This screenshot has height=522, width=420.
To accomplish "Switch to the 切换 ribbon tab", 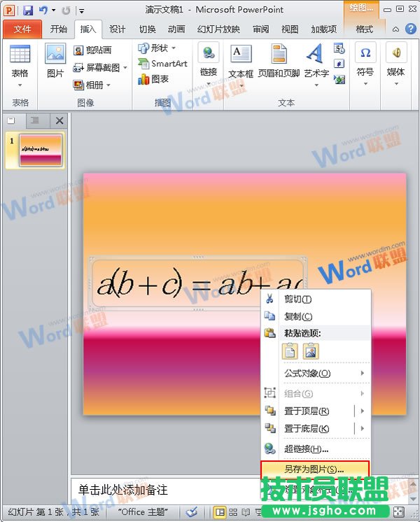I will [147, 29].
